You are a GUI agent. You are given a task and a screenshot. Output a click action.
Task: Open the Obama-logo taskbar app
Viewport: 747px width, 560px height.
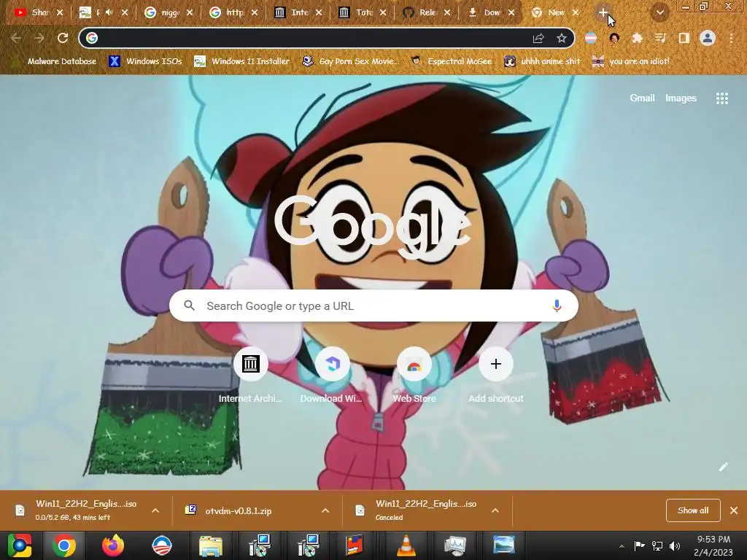click(x=161, y=545)
